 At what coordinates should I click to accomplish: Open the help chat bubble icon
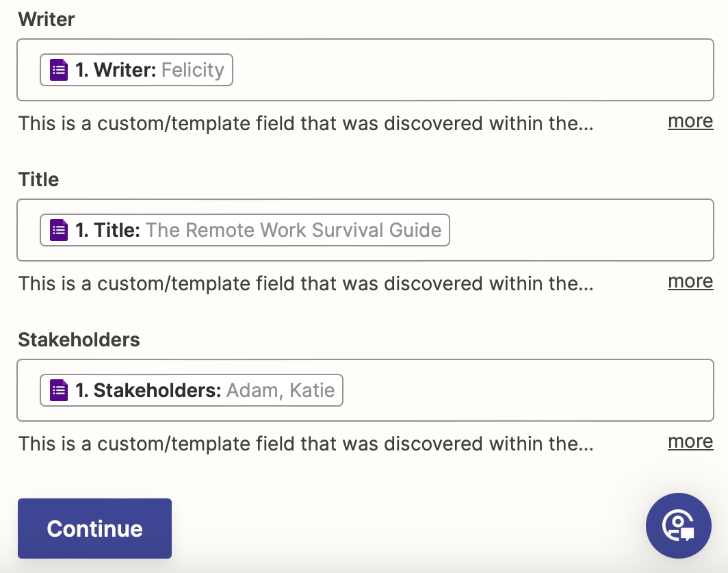pos(679,526)
